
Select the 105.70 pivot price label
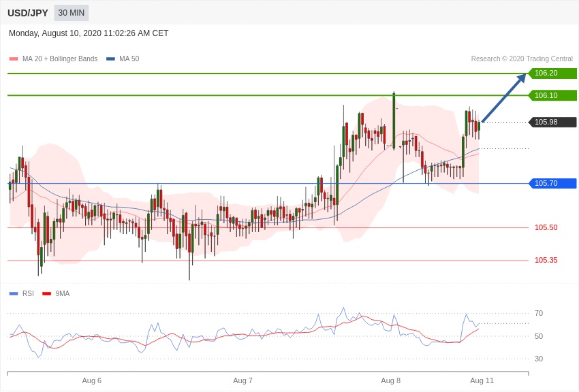552,183
